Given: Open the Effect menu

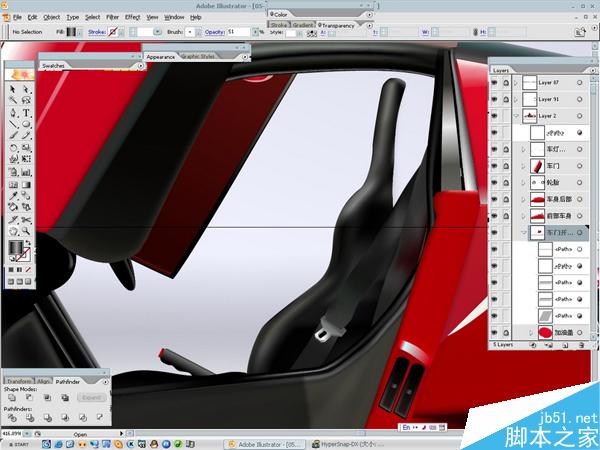Looking at the screenshot, I should pyautogui.click(x=133, y=17).
